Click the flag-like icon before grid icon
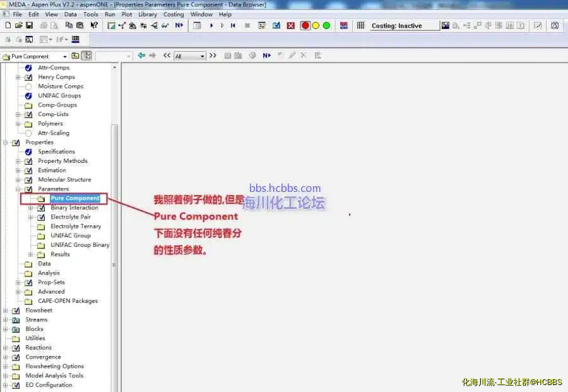This screenshot has width=568, height=392. coord(344,25)
